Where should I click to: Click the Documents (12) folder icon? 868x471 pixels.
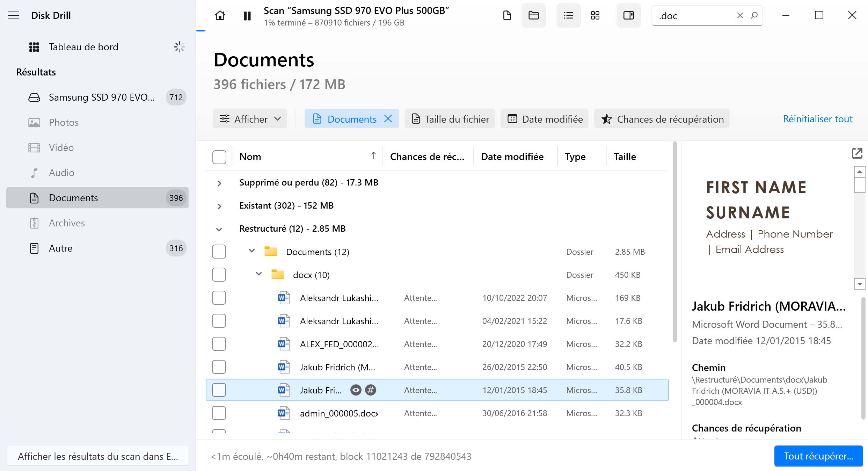(270, 251)
